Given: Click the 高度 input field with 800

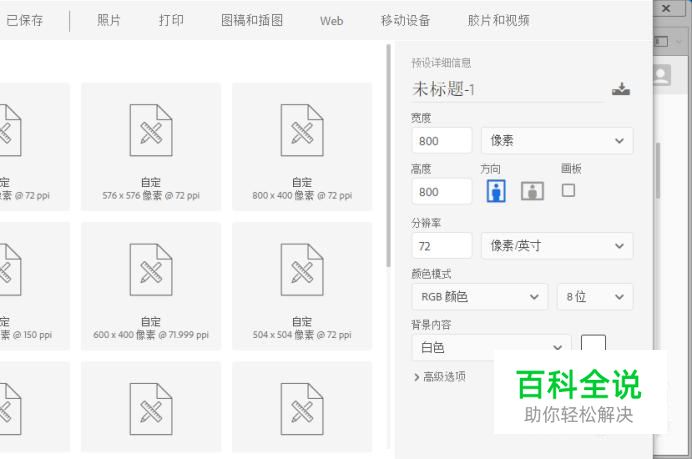Looking at the screenshot, I should tap(442, 192).
